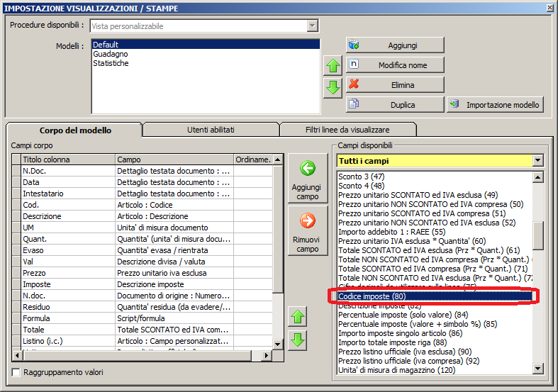The width and height of the screenshot is (558, 392).
Task: Open the Procedure disponibili dropdown
Action: (x=312, y=26)
